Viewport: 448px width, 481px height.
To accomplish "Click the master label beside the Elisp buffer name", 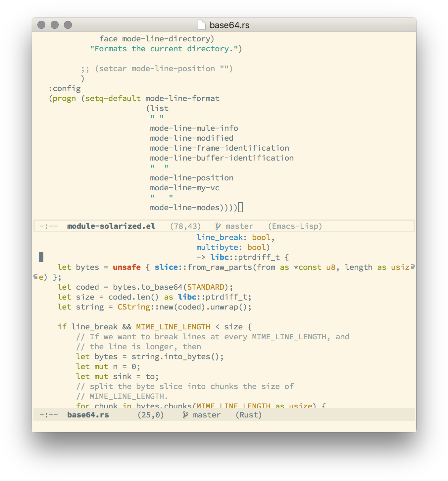I will 239,226.
